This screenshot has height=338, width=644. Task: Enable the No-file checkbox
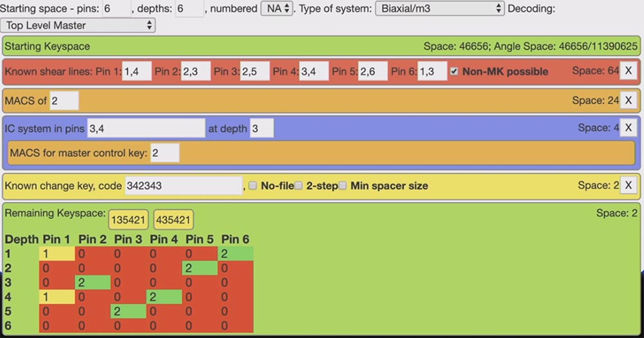[x=252, y=185]
